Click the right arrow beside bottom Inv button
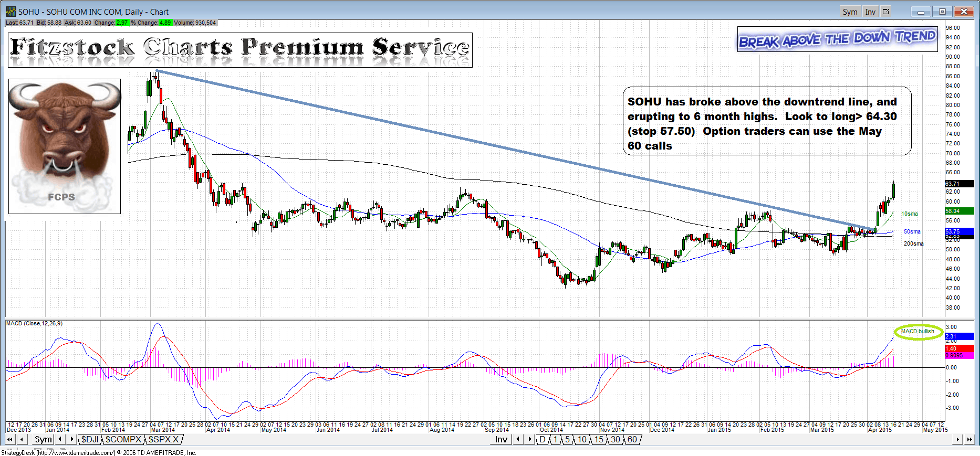This screenshot has height=456, width=980. [x=530, y=440]
